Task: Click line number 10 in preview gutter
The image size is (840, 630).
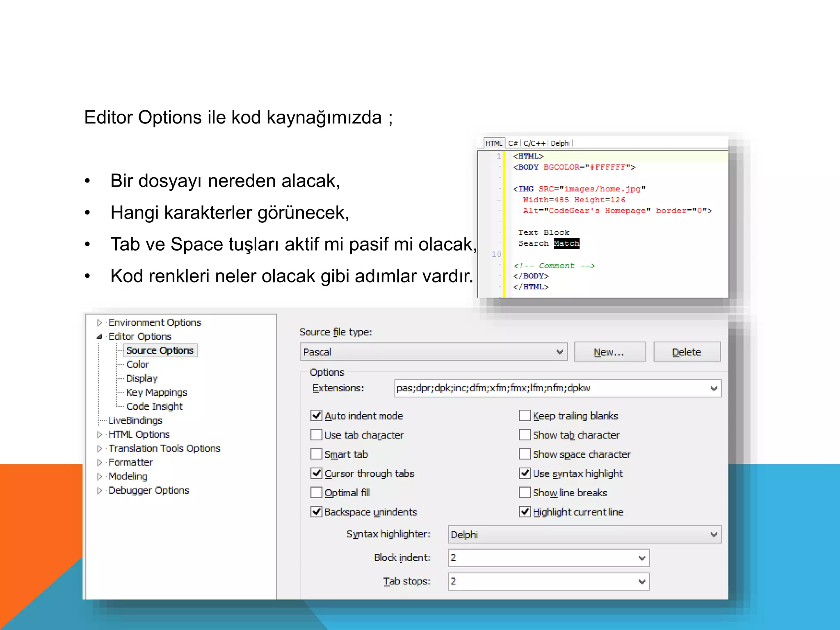Action: [x=496, y=254]
